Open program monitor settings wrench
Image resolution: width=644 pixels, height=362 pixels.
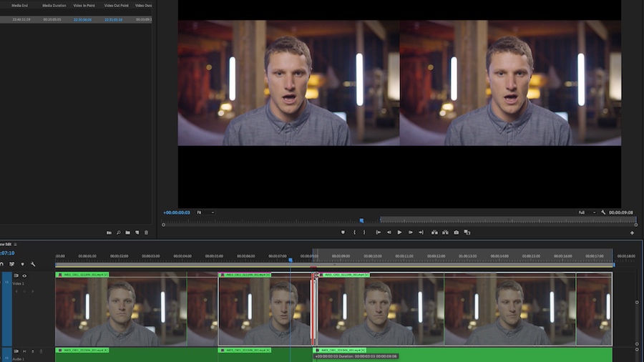coord(603,212)
